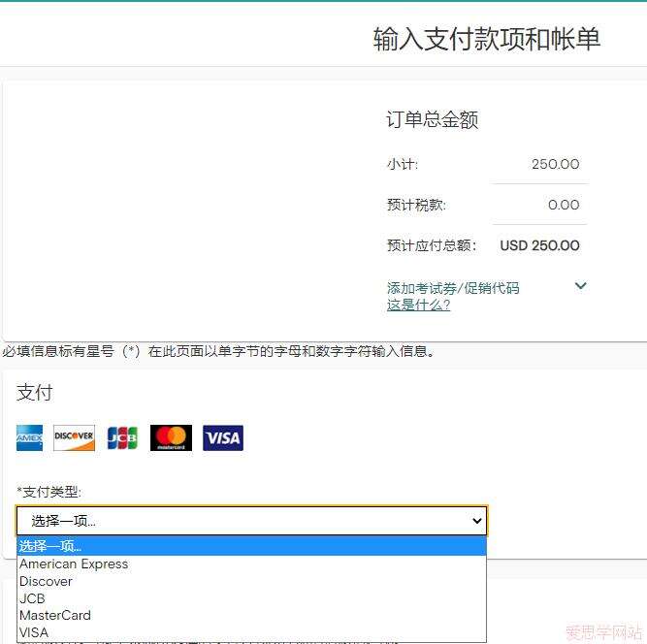Click the JCB card logo

[121, 438]
